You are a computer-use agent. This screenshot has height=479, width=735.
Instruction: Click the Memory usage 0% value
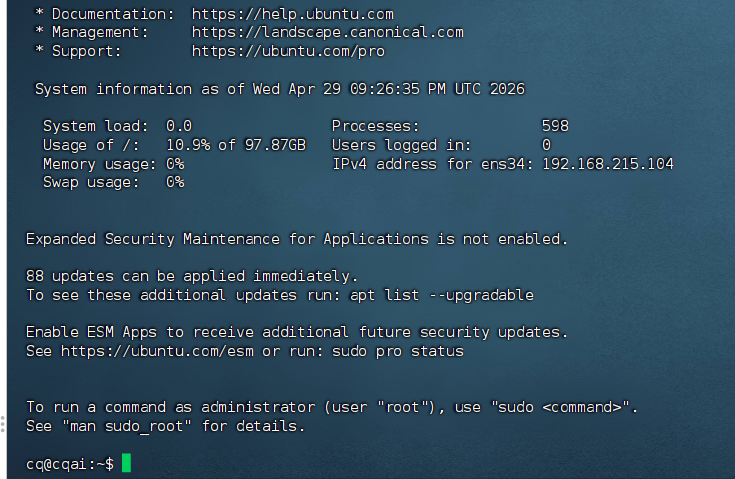pyautogui.click(x=175, y=164)
